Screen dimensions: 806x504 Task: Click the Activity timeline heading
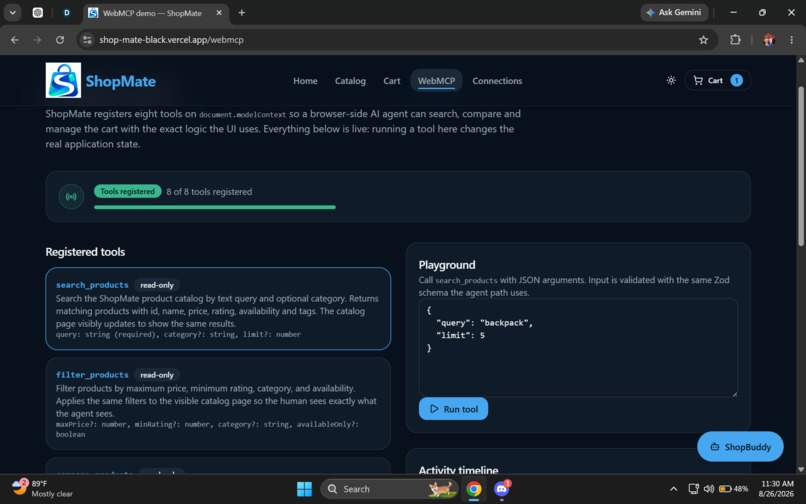point(458,470)
